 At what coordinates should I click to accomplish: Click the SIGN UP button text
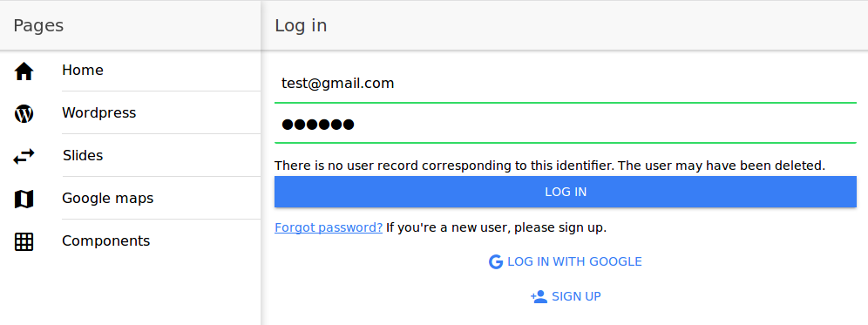pyautogui.click(x=576, y=296)
